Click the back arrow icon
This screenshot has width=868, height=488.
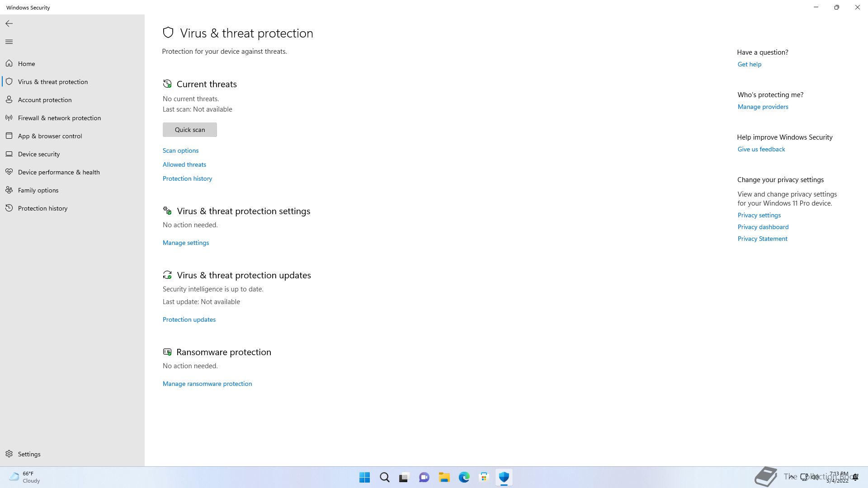coord(9,23)
